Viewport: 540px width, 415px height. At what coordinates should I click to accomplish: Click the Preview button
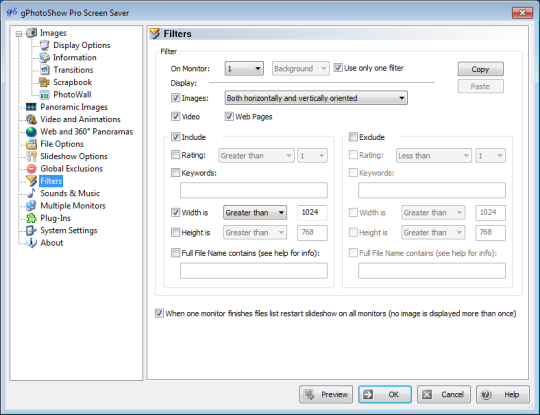click(326, 394)
